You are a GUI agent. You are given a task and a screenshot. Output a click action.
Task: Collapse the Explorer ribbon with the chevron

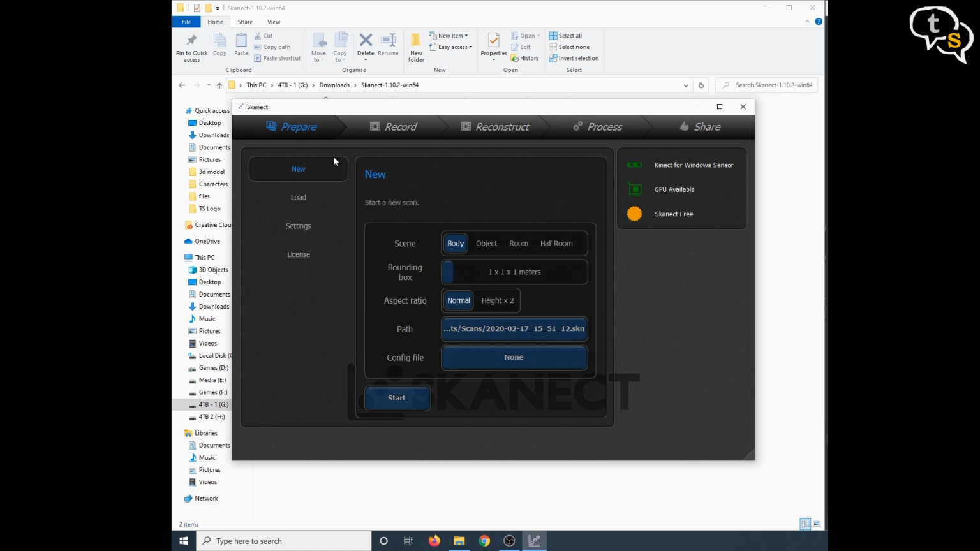tap(808, 22)
